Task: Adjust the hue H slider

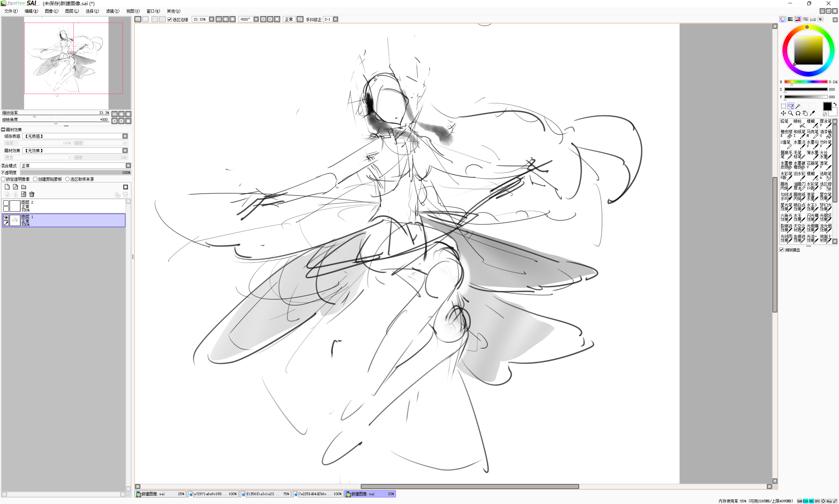Action: point(806,82)
